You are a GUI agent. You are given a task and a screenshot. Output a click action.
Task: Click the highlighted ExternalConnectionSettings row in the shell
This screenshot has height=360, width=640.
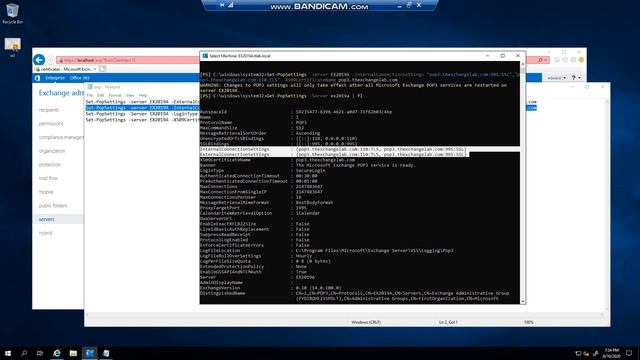[333, 155]
